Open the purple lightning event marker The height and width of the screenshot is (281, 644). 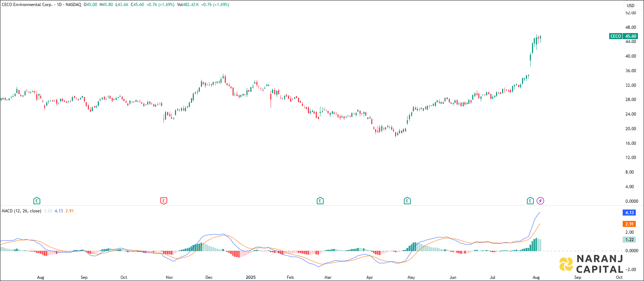540,201
